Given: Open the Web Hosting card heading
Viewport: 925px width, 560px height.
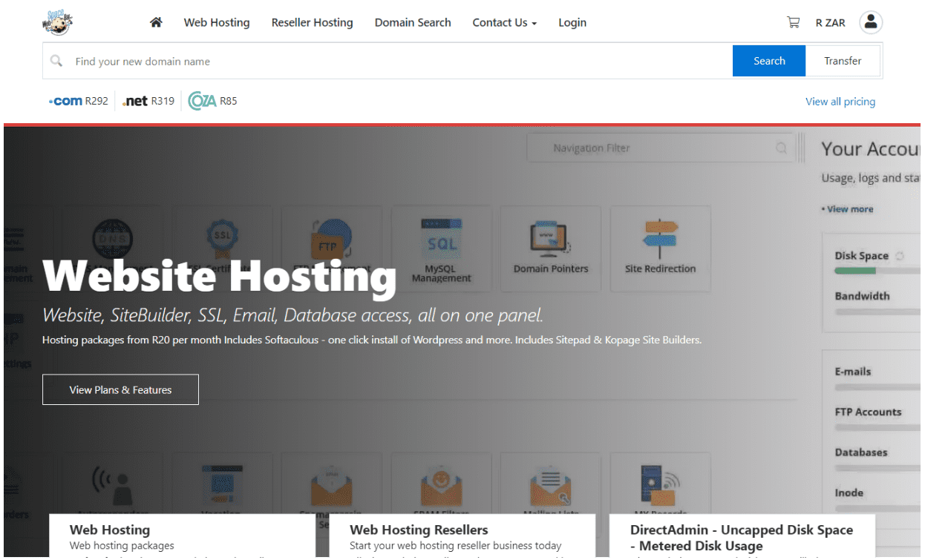Looking at the screenshot, I should [110, 530].
